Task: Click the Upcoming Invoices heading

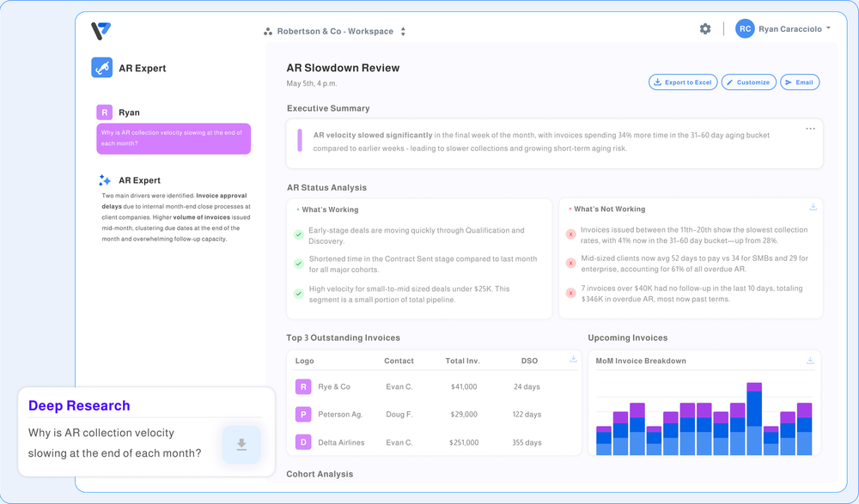Action: (x=628, y=338)
